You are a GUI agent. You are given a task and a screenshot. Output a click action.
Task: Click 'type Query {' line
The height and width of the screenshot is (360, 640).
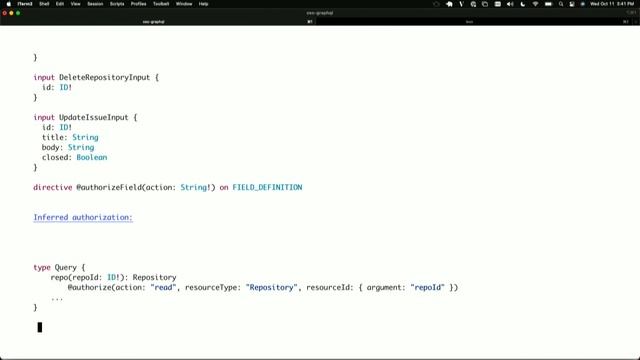(59, 267)
